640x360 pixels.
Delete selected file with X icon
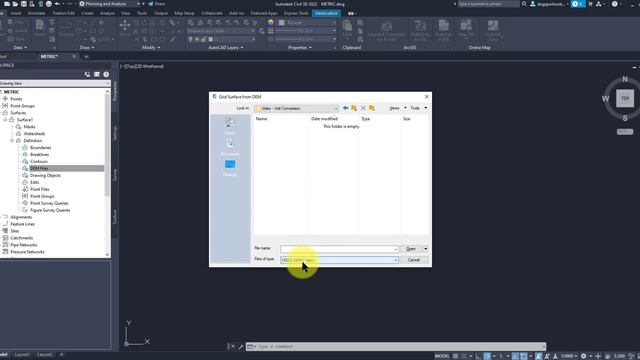363,108
